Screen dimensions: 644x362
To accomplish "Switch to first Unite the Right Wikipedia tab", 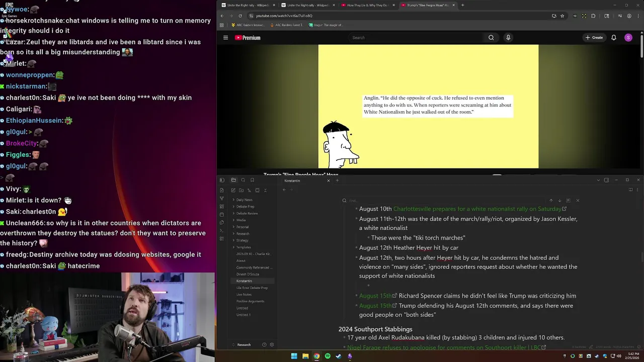I will (249, 5).
